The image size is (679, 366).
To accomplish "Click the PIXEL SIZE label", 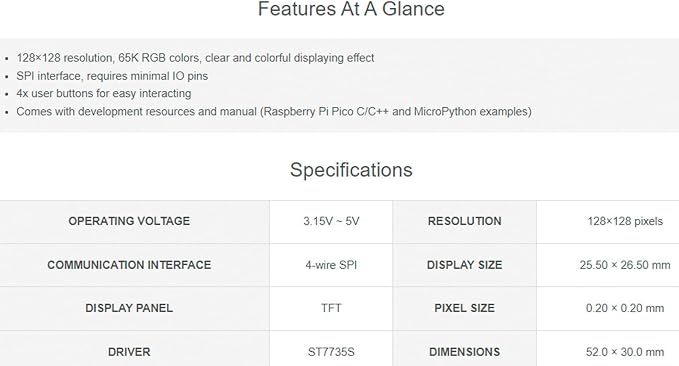I will coord(465,308).
